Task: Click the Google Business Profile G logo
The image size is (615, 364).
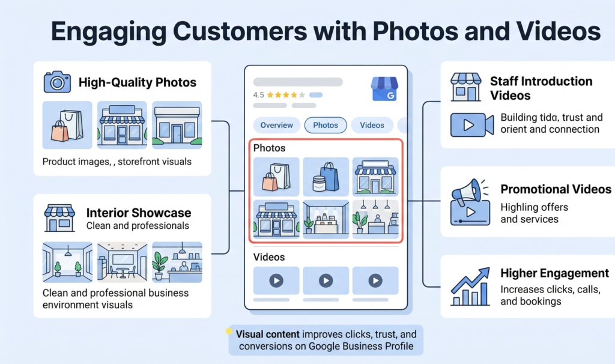Action: tap(384, 89)
